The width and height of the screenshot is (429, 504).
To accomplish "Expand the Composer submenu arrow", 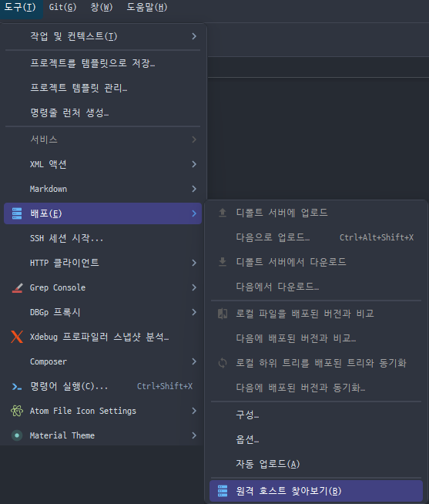I will (x=194, y=361).
